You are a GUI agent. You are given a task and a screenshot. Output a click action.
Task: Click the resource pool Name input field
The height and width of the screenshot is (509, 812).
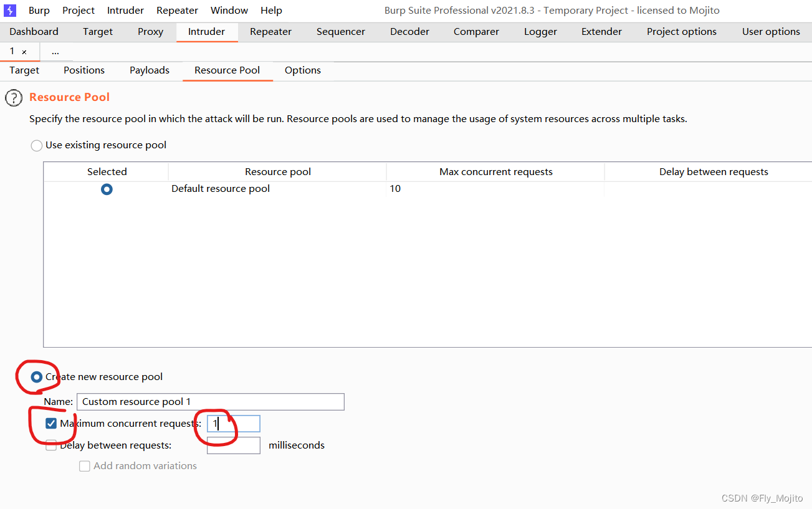[x=211, y=402]
